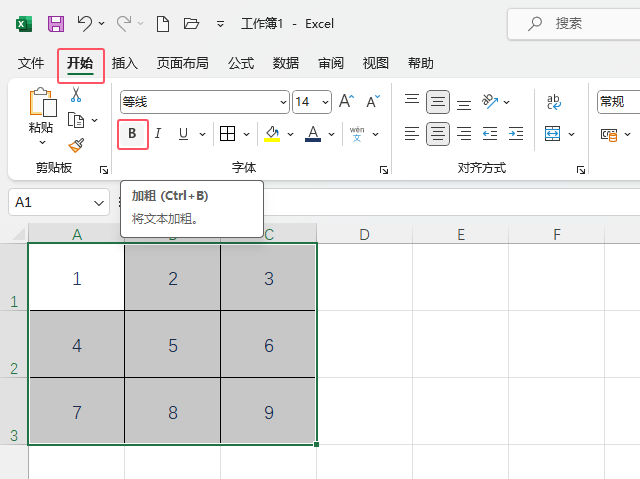Open the 文件 menu

coord(31,63)
